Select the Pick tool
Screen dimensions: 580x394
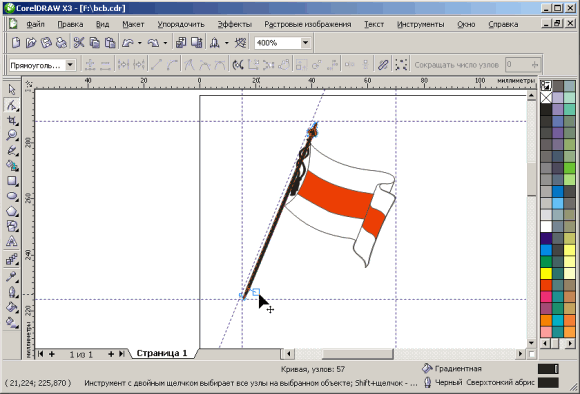coord(12,90)
